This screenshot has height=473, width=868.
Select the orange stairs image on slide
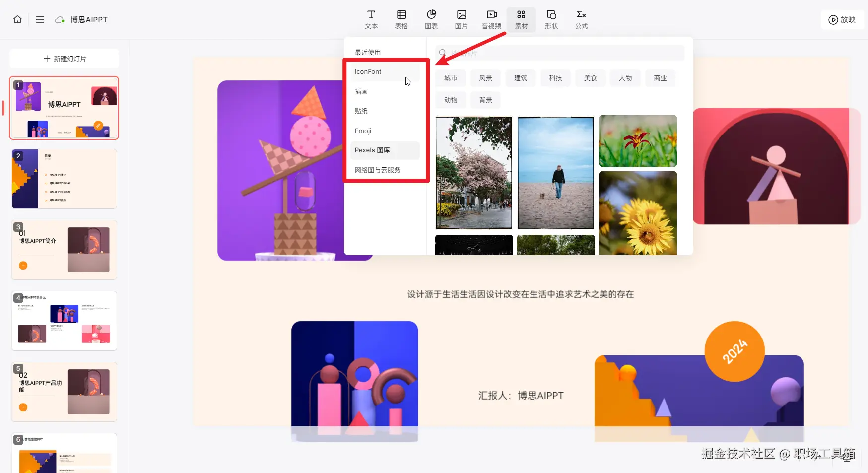click(x=699, y=399)
